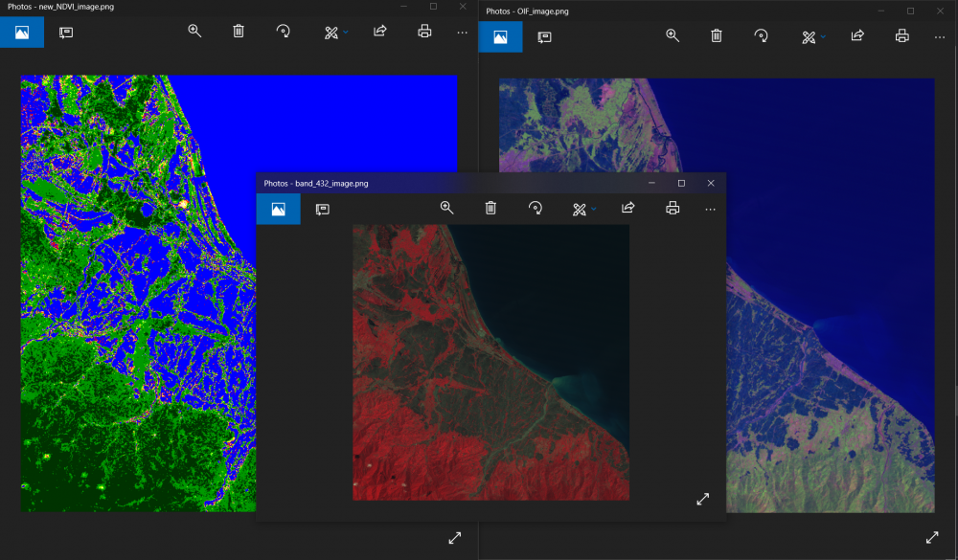Open the Edit & Create dropdown in the OIF_image.png window

[813, 37]
